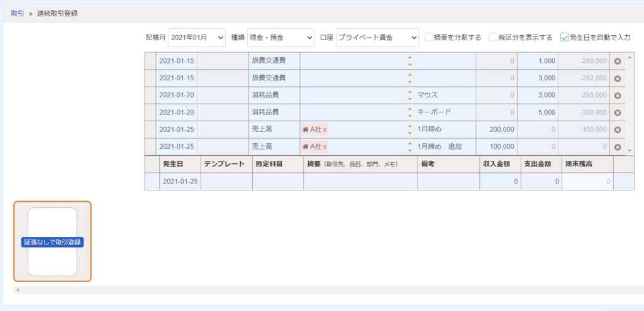Click the 摘要 stepper in the 1,000 旅費交通費 row

click(x=409, y=61)
